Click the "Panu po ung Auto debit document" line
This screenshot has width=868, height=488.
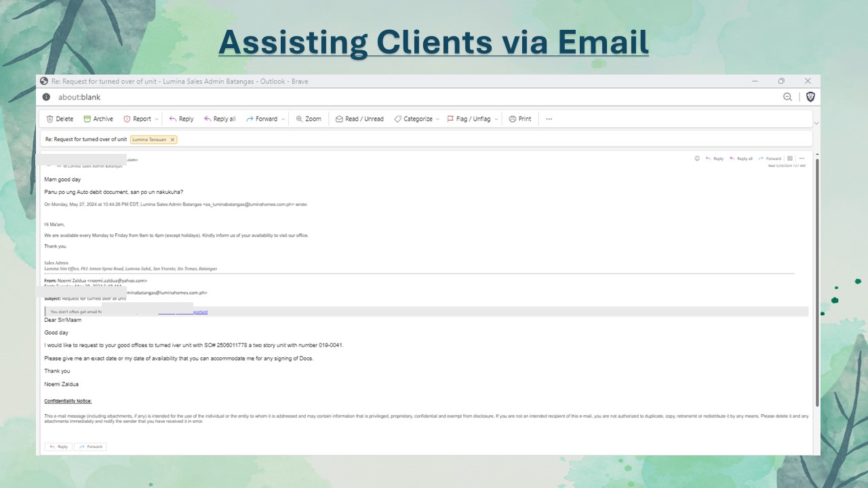click(114, 192)
